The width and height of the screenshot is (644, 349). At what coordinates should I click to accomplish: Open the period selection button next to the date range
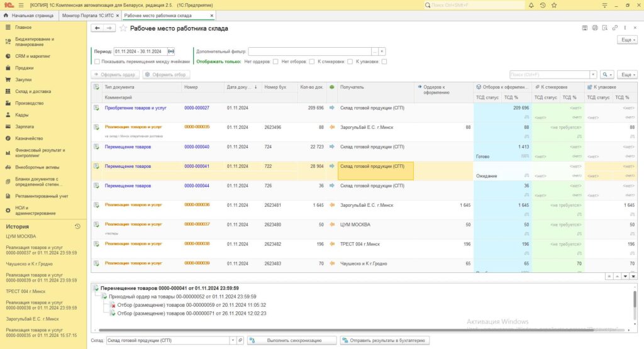(x=171, y=52)
